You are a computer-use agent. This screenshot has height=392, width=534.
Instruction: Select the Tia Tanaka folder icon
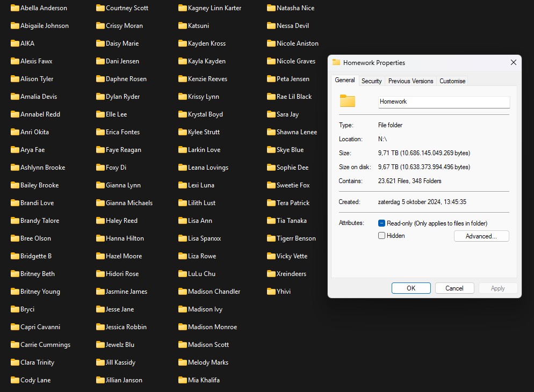(271, 221)
